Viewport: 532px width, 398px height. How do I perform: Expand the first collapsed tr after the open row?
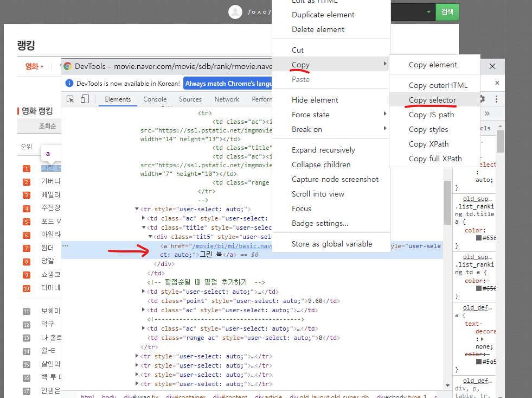(x=137, y=356)
